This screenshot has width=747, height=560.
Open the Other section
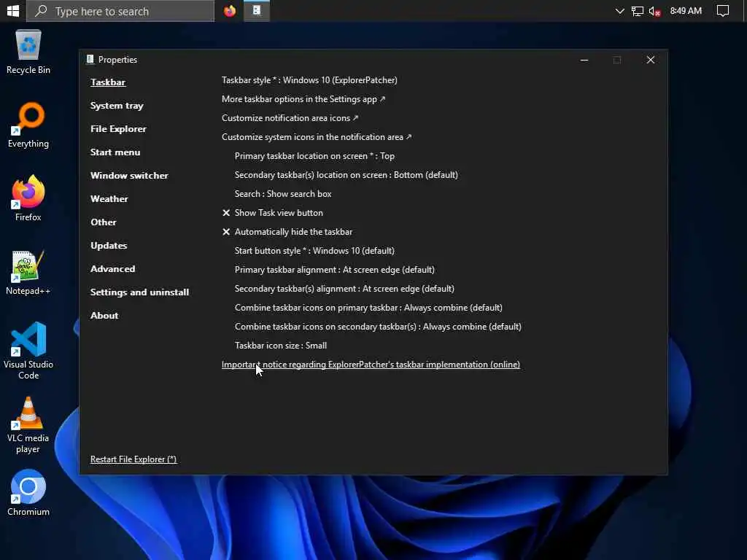pyautogui.click(x=104, y=222)
